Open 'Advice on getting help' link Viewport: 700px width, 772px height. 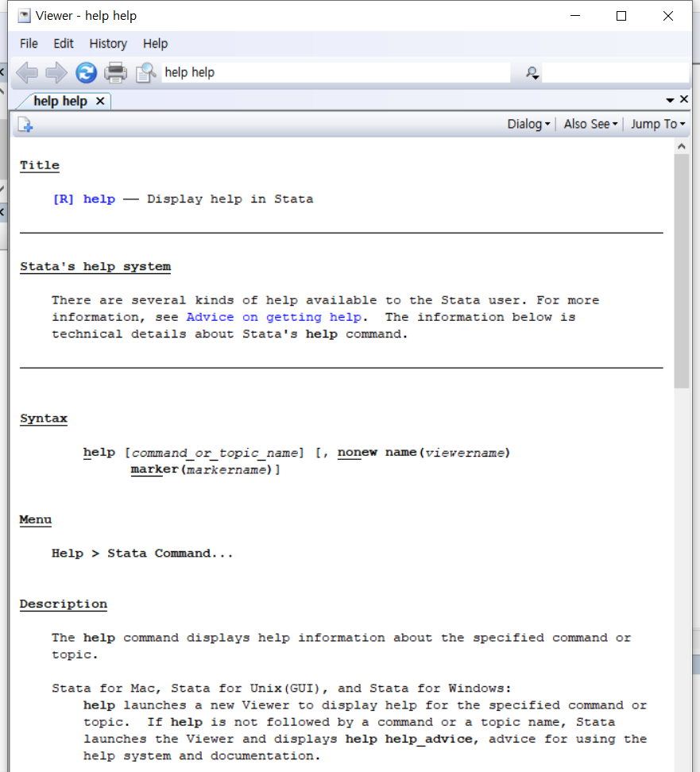tap(273, 317)
